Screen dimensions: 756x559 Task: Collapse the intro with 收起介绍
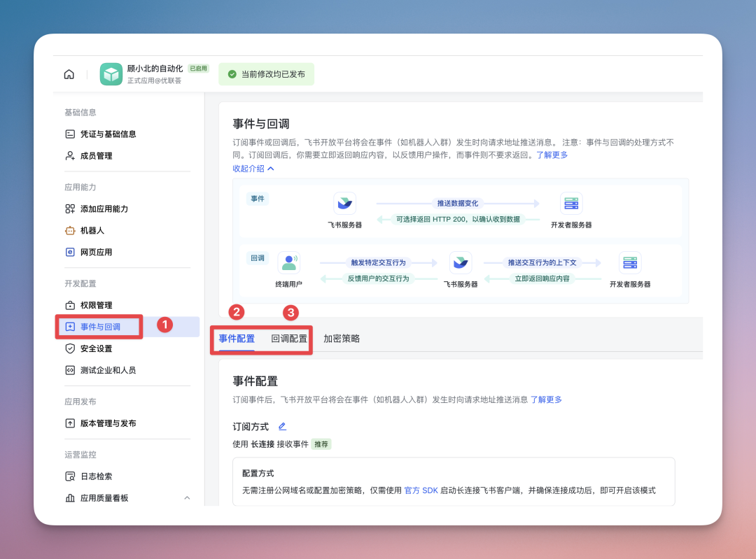(252, 169)
